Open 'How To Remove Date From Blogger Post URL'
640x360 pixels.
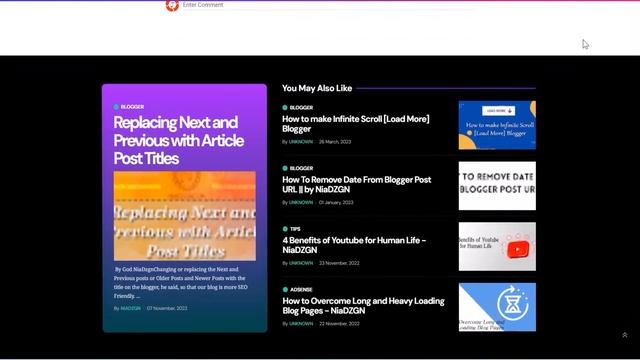click(357, 184)
